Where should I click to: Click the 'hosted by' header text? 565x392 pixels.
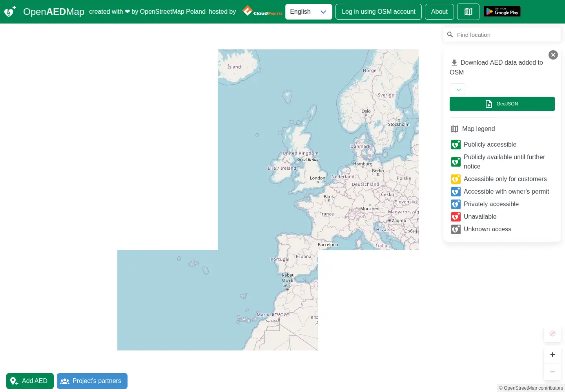point(222,12)
